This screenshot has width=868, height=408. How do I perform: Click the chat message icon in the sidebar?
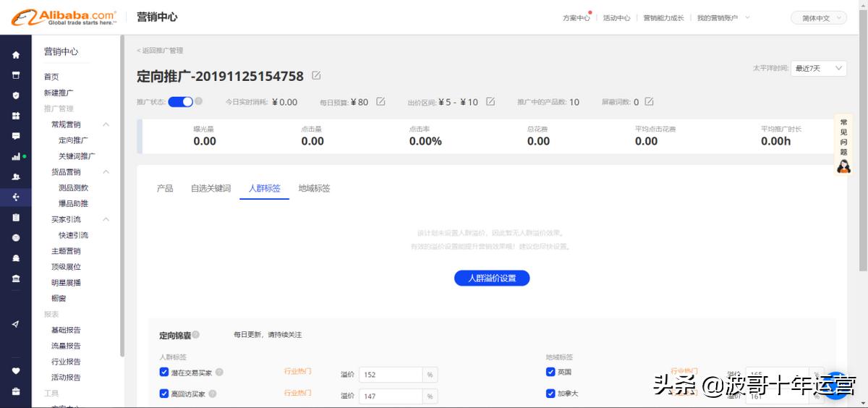point(16,136)
